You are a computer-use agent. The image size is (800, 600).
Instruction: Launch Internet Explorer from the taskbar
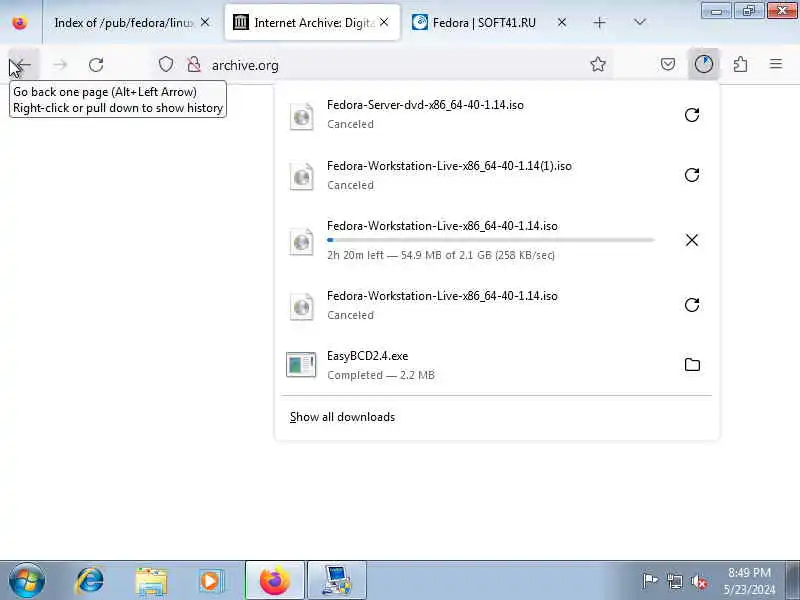click(90, 581)
